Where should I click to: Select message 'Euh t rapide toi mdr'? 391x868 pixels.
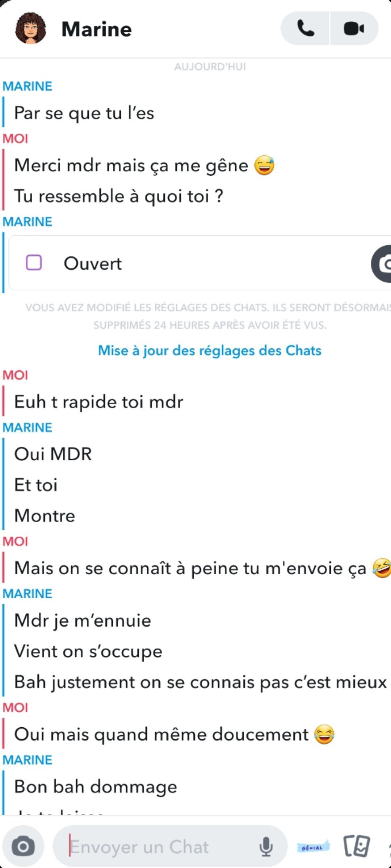(98, 402)
